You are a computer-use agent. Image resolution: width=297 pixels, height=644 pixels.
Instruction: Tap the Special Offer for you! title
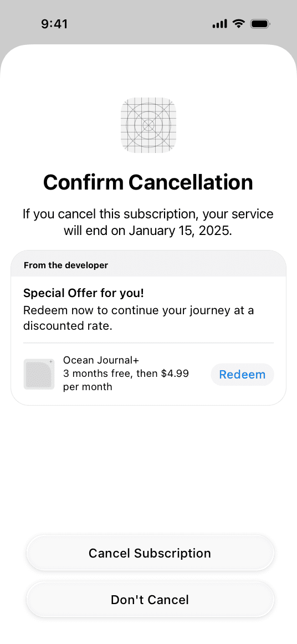(x=84, y=293)
